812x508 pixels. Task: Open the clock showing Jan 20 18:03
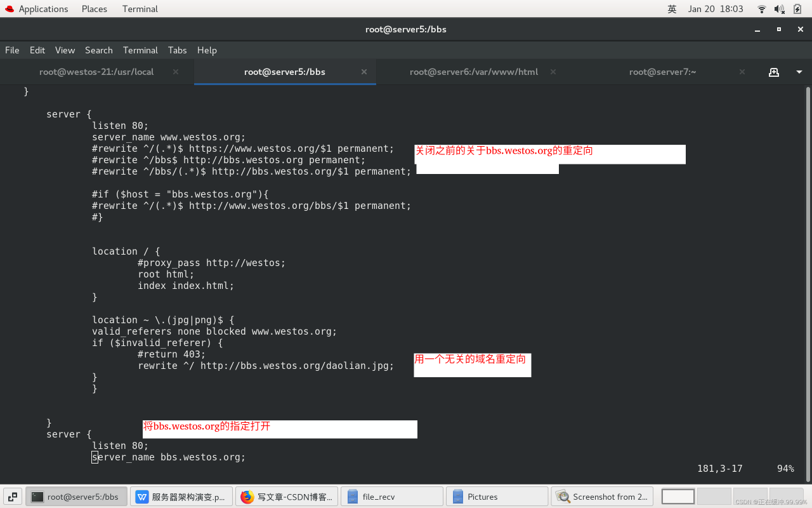point(716,9)
